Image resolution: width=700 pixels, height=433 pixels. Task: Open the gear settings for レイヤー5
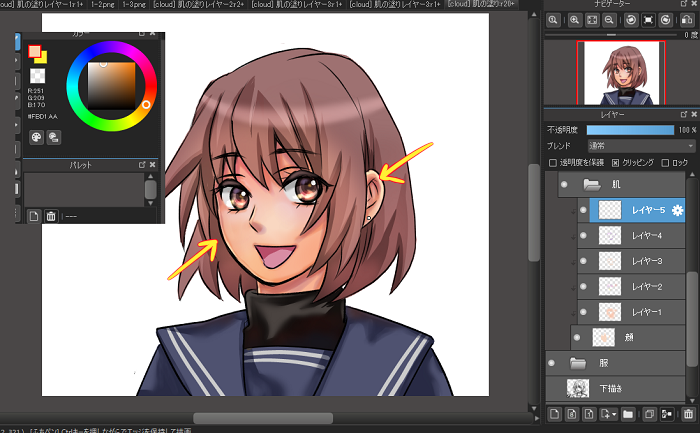pyautogui.click(x=677, y=210)
